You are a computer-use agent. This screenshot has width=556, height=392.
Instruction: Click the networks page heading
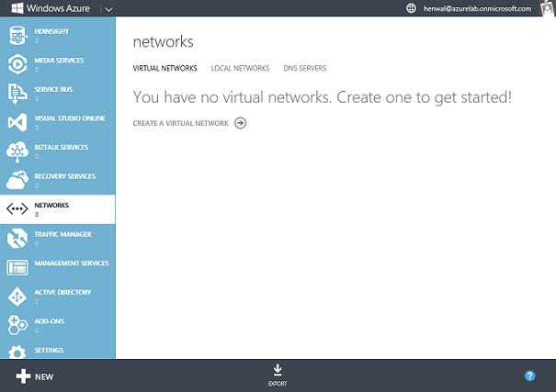pyautogui.click(x=163, y=42)
